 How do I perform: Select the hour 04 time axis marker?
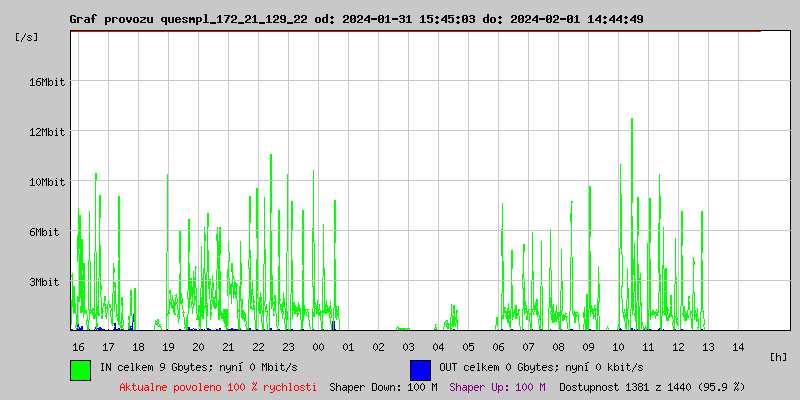(x=438, y=347)
